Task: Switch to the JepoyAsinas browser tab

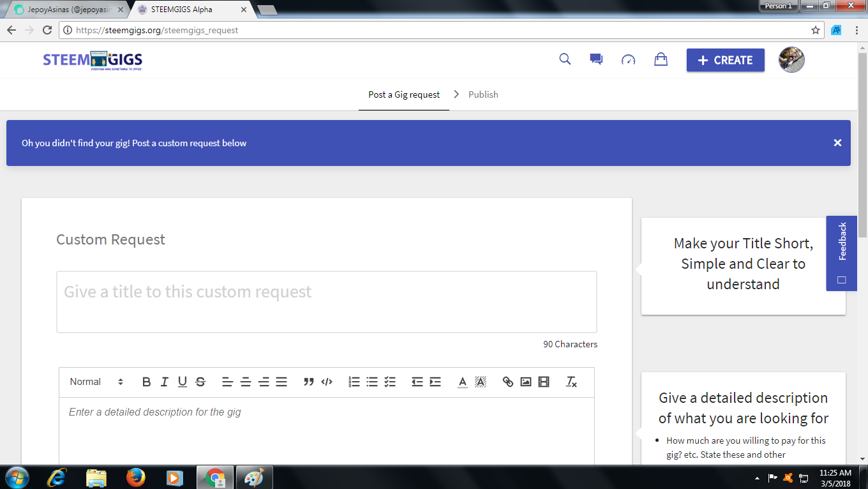Action: pyautogui.click(x=66, y=10)
